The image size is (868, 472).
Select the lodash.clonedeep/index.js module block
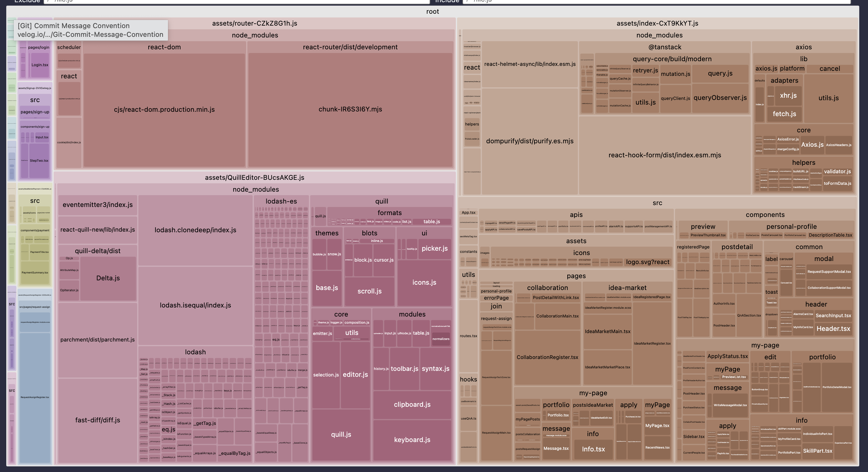tap(195, 230)
